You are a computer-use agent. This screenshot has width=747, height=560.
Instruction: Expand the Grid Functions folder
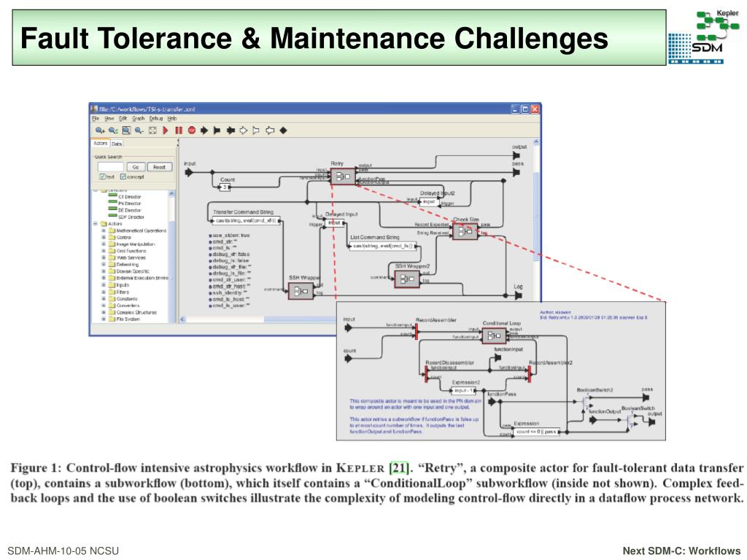tap(104, 251)
